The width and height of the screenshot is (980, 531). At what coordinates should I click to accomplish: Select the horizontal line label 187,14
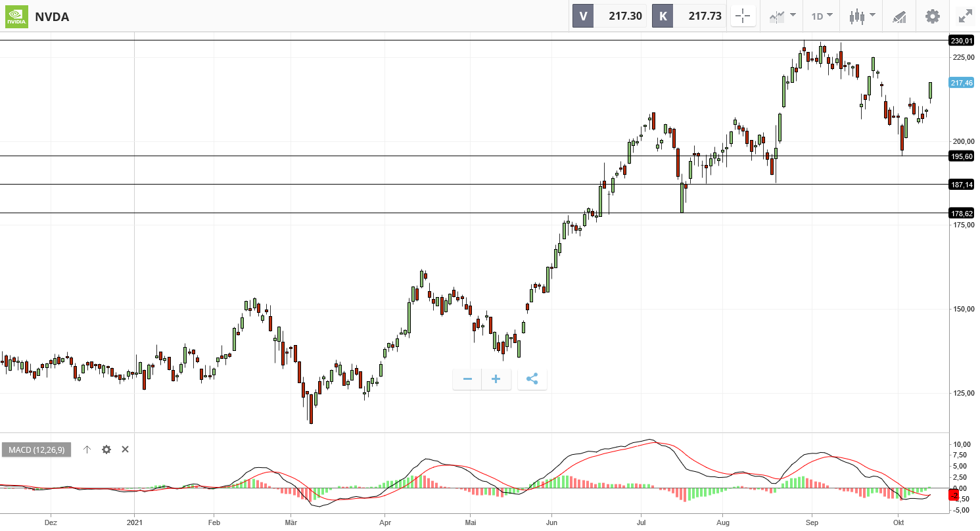point(962,185)
